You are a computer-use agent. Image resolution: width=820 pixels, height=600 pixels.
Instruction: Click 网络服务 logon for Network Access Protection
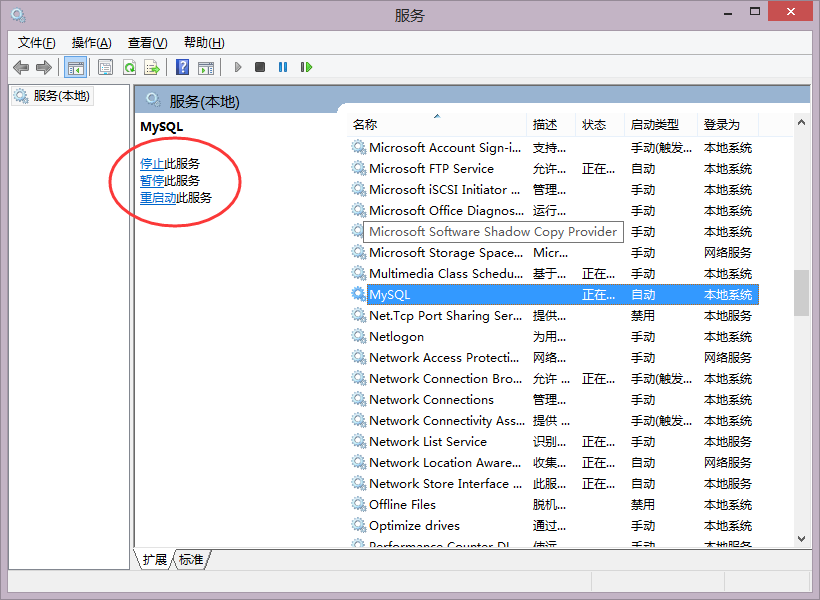727,358
